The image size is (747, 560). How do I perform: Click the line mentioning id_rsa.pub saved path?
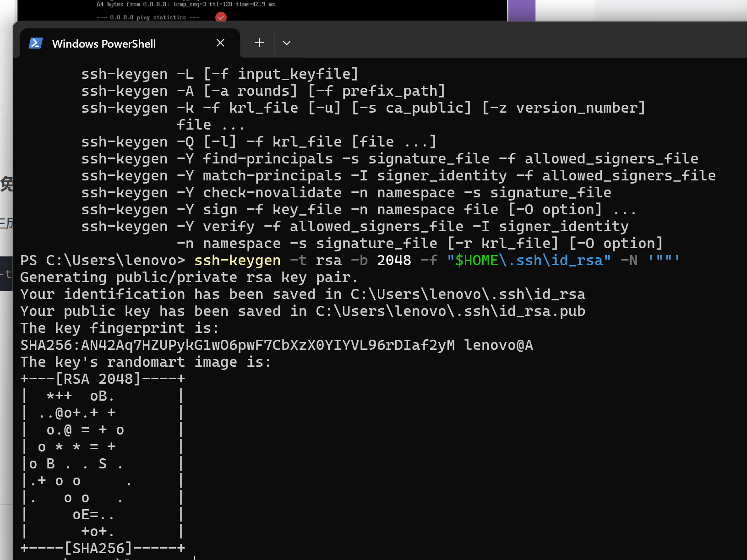303,311
